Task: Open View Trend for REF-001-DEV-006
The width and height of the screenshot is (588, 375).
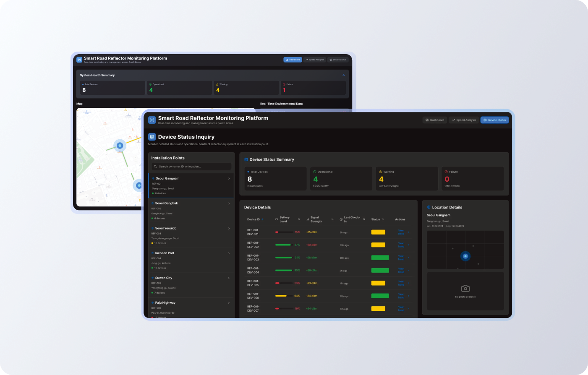Action: pos(401,296)
